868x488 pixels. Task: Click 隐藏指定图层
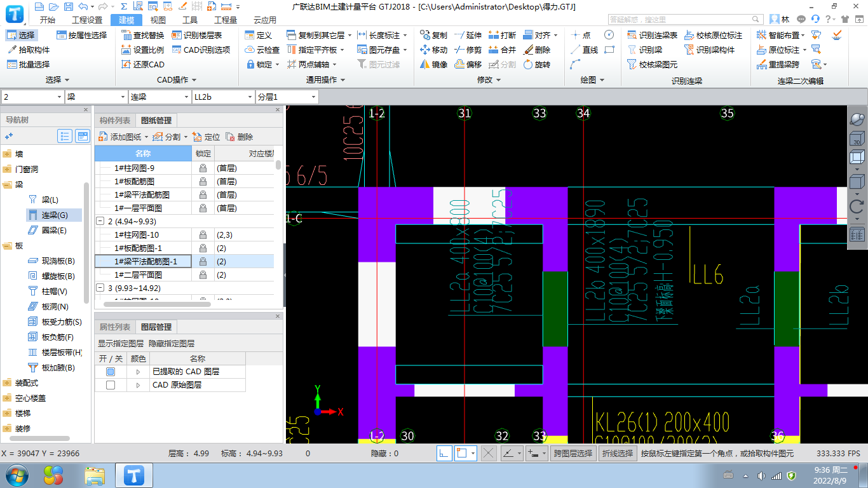[172, 343]
